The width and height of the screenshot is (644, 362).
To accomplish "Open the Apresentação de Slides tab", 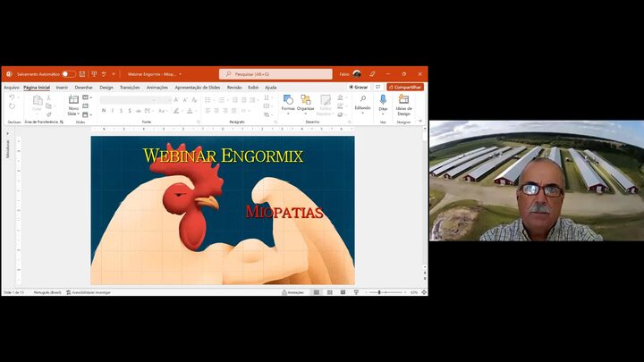I will (x=198, y=88).
